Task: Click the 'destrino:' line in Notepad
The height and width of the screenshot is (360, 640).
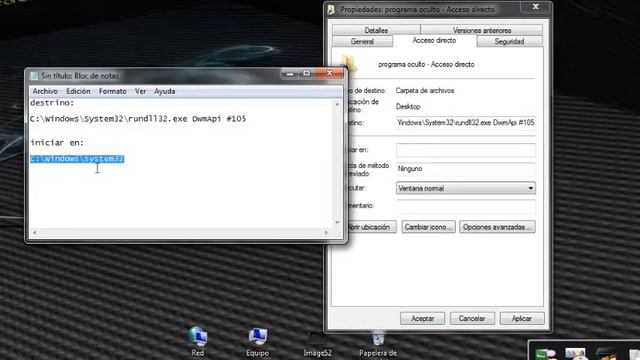Action: (x=52, y=103)
